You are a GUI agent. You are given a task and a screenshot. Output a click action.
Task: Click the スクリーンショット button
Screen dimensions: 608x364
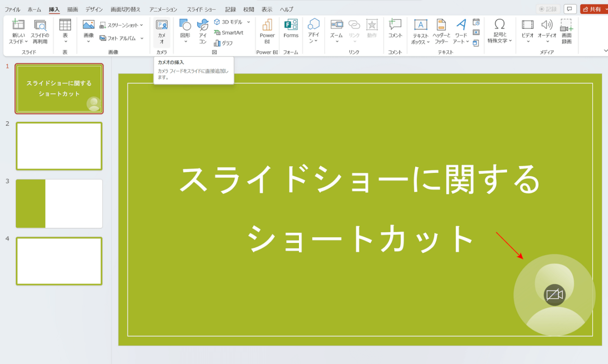click(122, 25)
